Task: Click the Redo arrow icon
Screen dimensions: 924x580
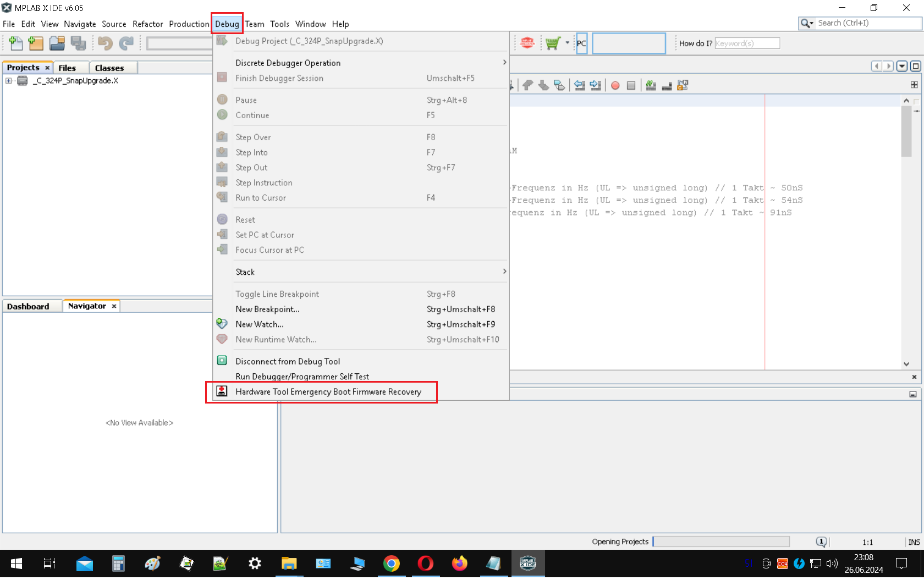Action: coord(127,43)
